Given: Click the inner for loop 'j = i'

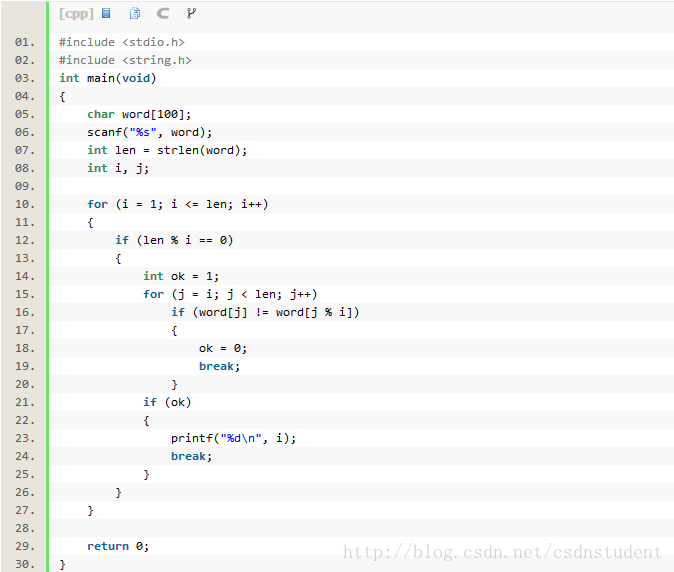Looking at the screenshot, I should tap(230, 294).
